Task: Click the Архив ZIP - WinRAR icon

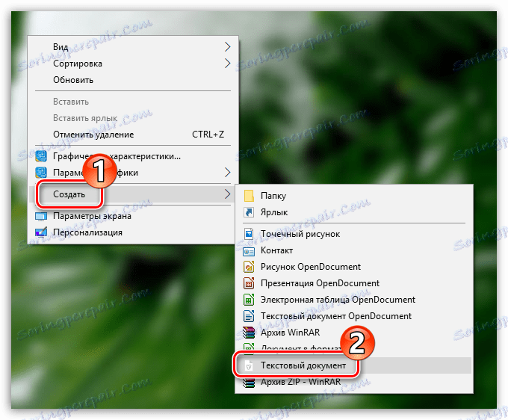Action: point(249,382)
